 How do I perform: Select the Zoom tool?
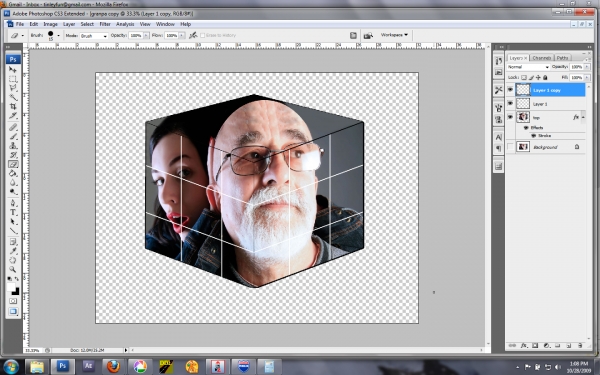coord(13,269)
